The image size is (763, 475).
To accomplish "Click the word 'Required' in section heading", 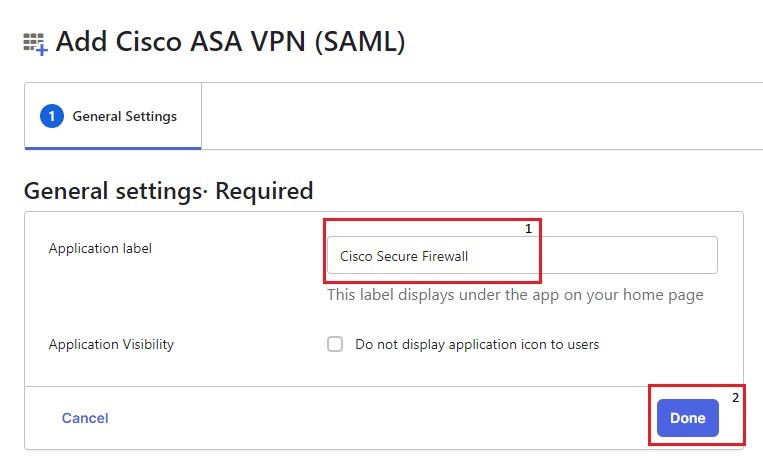I will [x=264, y=190].
